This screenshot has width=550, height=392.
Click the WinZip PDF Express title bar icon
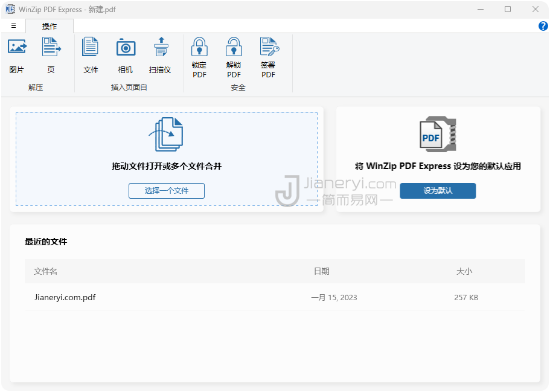pyautogui.click(x=10, y=9)
